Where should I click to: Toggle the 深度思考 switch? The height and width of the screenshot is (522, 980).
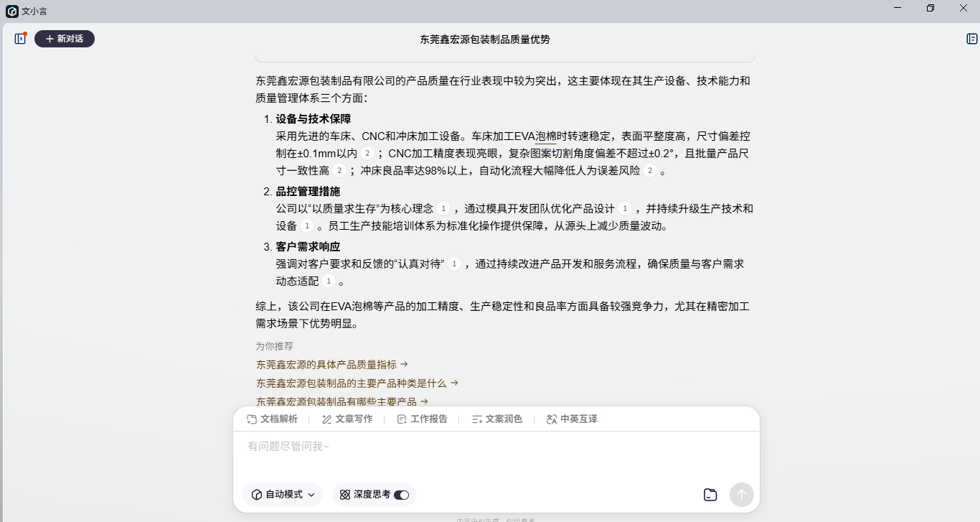coord(401,495)
